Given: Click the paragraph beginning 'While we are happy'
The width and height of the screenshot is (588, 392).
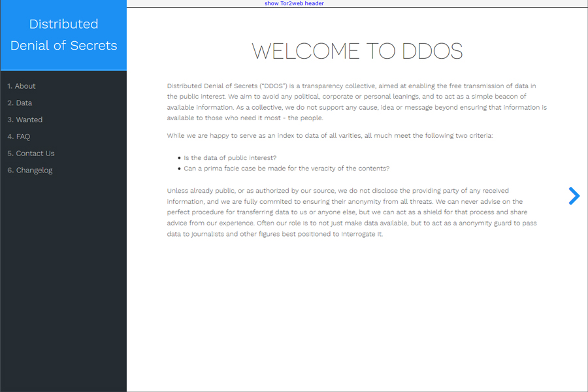Looking at the screenshot, I should coord(330,135).
